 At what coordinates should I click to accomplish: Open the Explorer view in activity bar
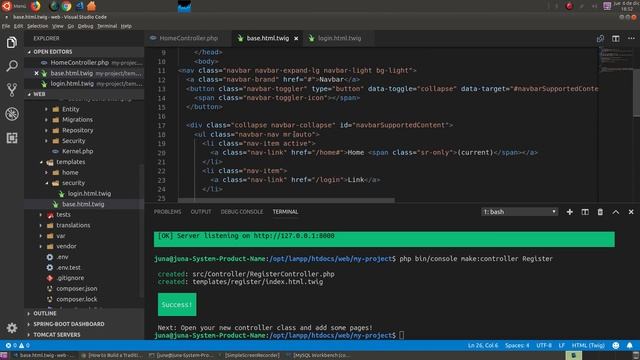coord(12,42)
